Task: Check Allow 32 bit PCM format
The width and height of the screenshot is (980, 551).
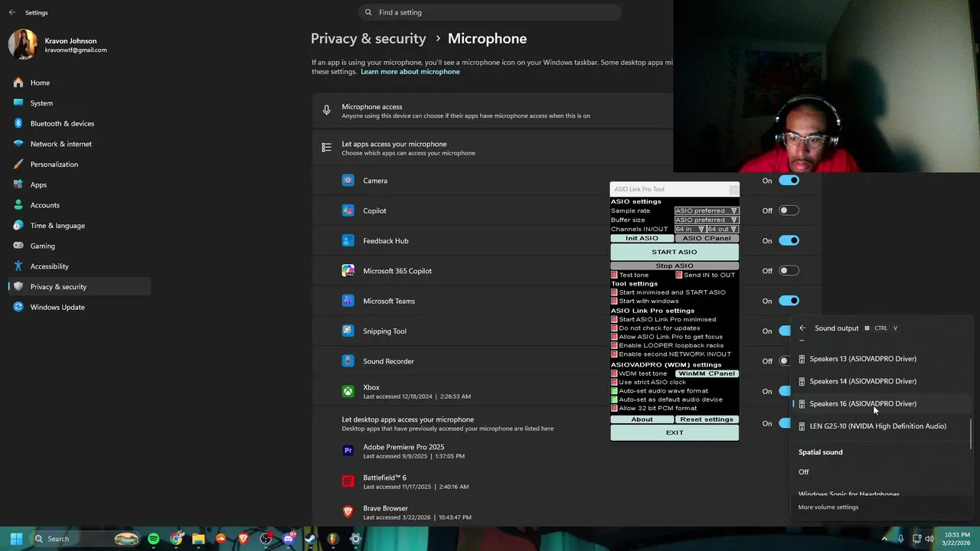Action: [614, 408]
